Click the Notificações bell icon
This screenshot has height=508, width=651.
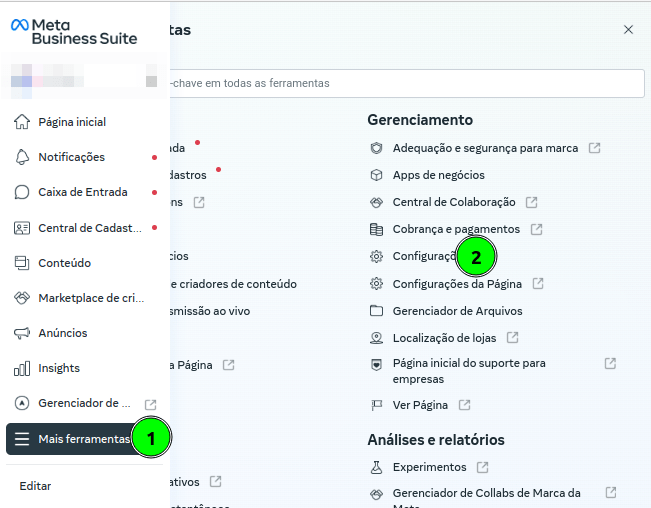pos(22,157)
